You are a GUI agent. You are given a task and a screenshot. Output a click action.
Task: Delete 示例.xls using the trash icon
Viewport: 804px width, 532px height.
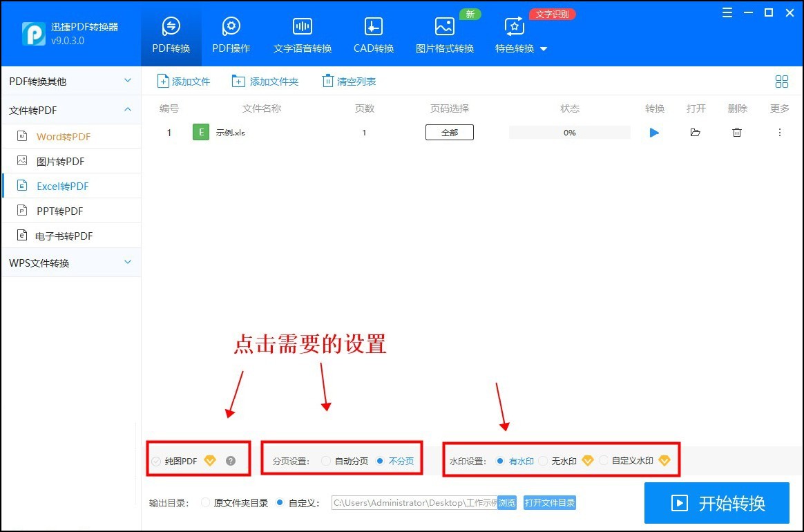click(737, 132)
